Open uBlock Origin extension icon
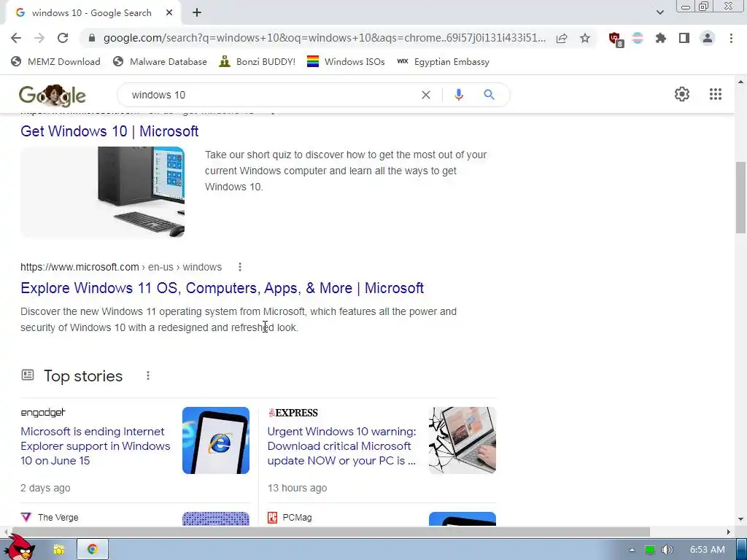Viewport: 747px width, 560px height. pyautogui.click(x=616, y=39)
